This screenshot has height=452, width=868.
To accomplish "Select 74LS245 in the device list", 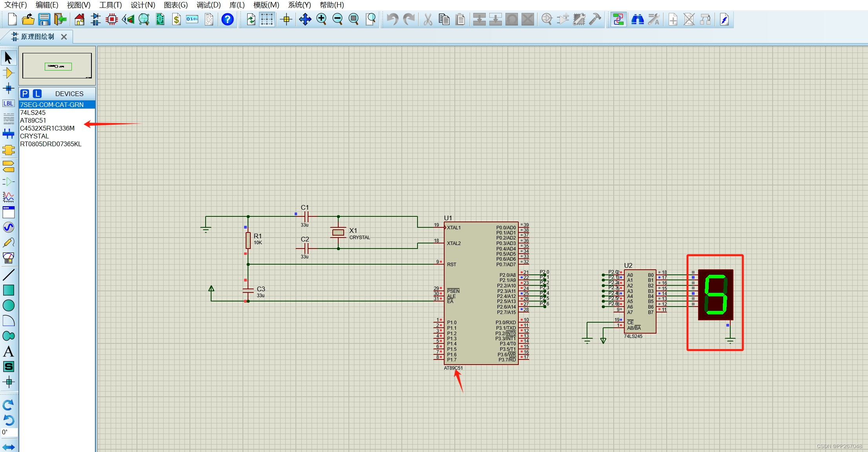I will pyautogui.click(x=33, y=113).
